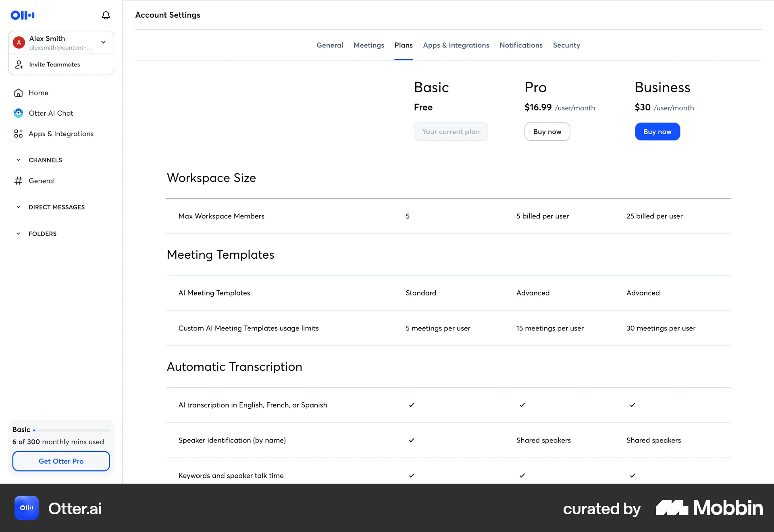Image resolution: width=774 pixels, height=532 pixels.
Task: Click the $30 Business price
Action: (643, 107)
